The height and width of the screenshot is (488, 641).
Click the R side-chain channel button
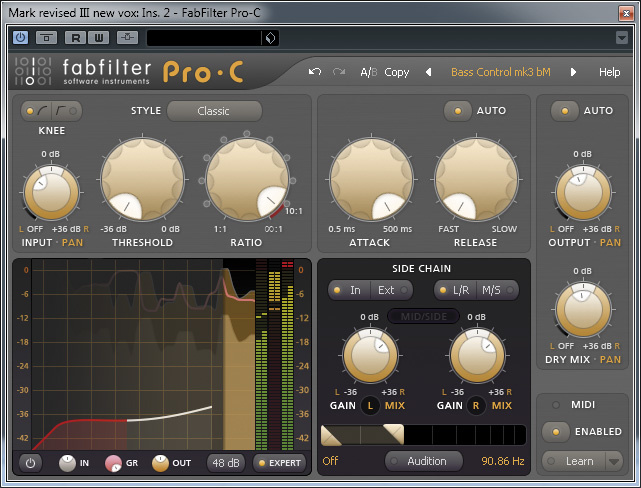476,406
